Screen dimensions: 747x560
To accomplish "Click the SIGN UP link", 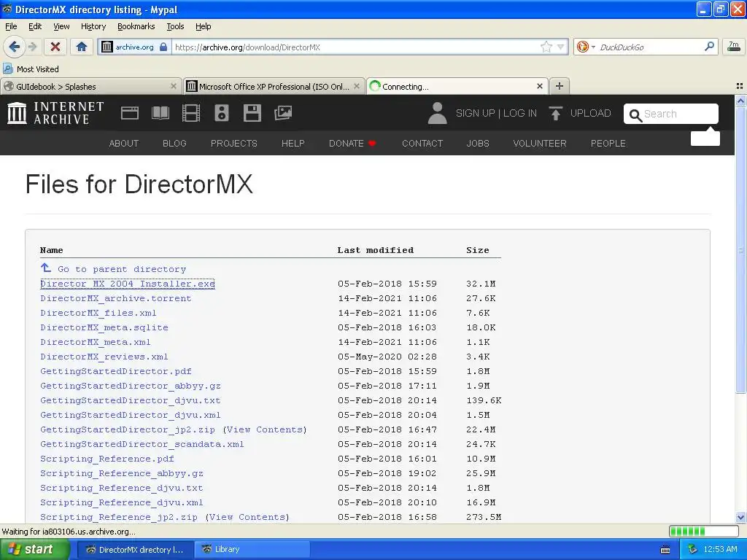I will (x=475, y=113).
